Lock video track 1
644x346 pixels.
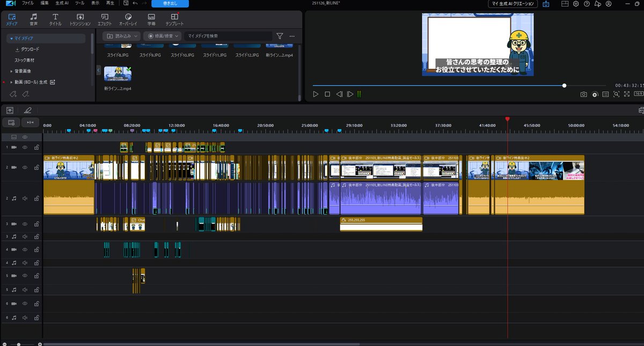(x=36, y=147)
